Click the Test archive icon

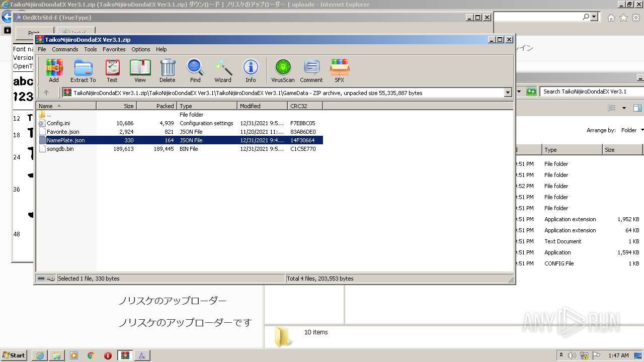coord(112,70)
